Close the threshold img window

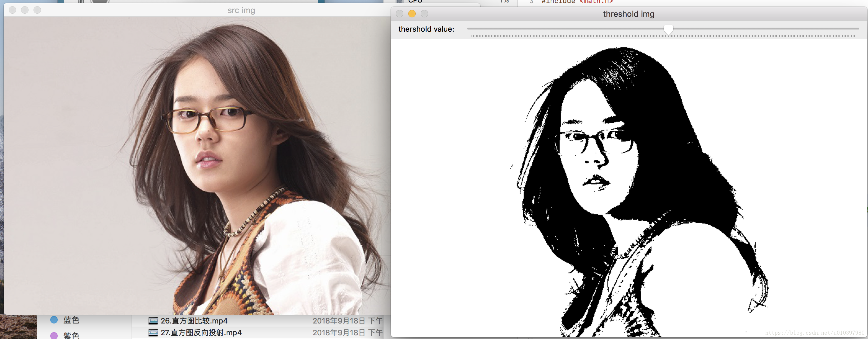(399, 14)
